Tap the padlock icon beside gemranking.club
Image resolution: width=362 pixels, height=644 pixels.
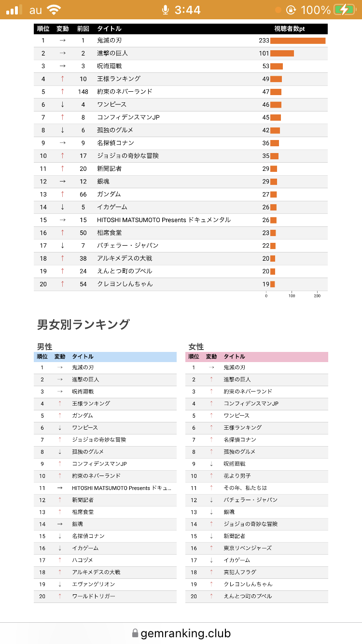point(135,633)
